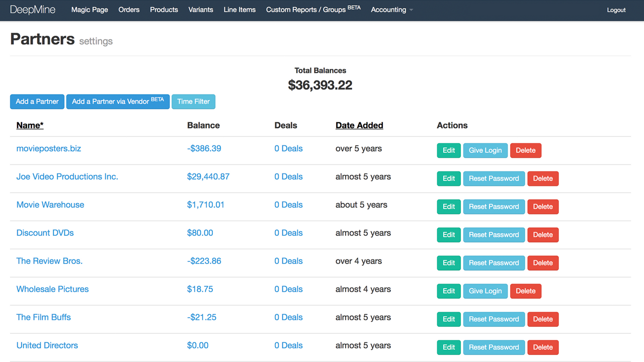Delete The Film Buffs partner
This screenshot has width=644, height=362.
click(543, 319)
